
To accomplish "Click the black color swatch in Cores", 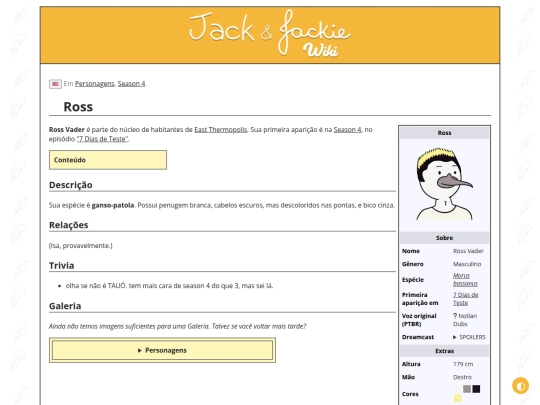I will tap(476, 389).
